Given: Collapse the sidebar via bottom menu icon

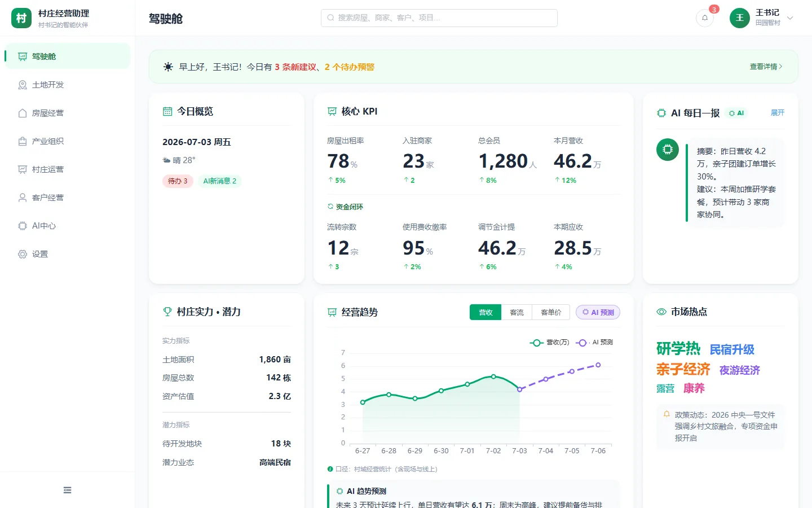Looking at the screenshot, I should [68, 490].
